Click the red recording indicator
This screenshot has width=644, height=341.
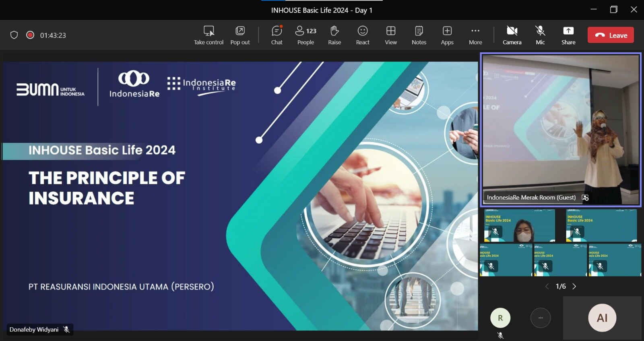pos(30,35)
